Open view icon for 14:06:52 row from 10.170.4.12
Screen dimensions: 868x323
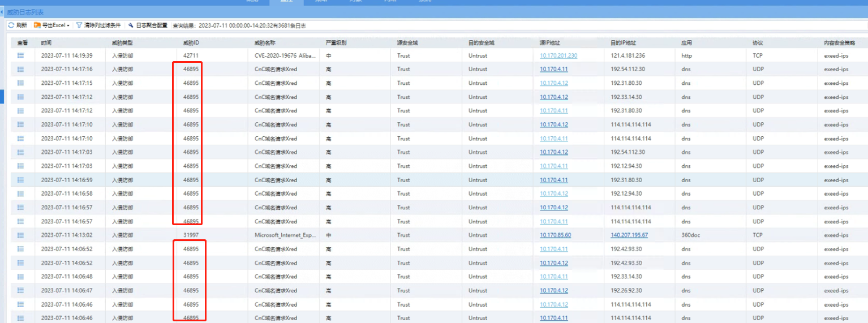point(20,263)
